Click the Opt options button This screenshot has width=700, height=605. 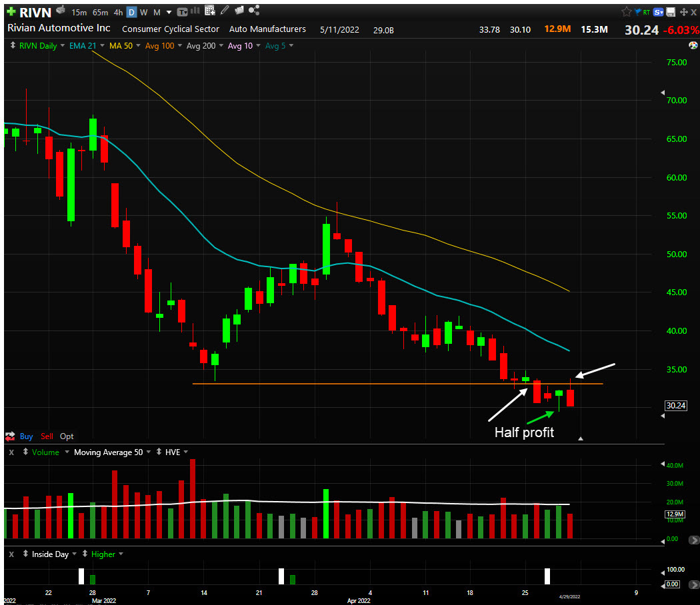pyautogui.click(x=67, y=436)
